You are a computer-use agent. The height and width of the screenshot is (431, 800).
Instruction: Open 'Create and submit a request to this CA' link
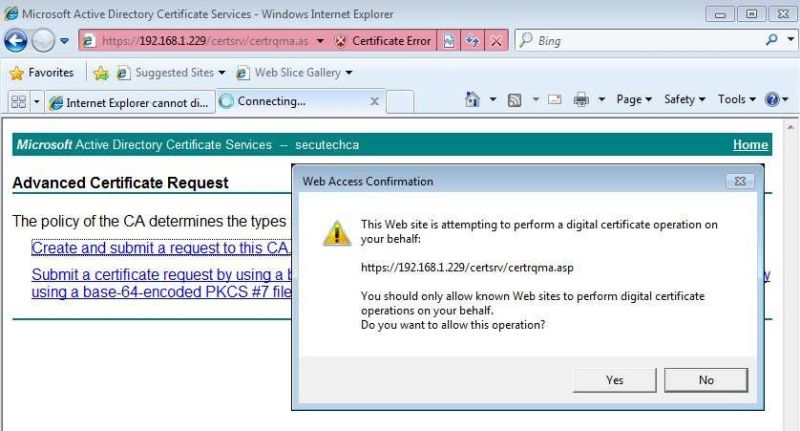(161, 248)
